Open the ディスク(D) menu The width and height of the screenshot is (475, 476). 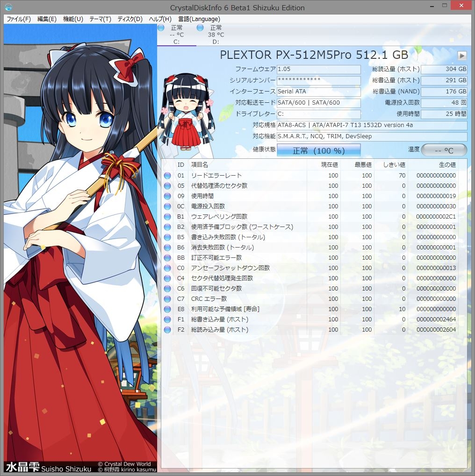pyautogui.click(x=130, y=19)
